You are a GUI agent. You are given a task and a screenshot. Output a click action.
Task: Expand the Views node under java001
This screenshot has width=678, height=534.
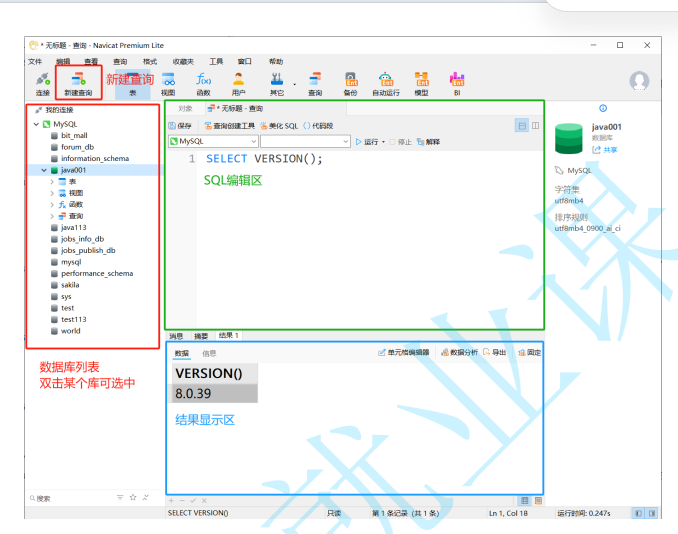52,193
